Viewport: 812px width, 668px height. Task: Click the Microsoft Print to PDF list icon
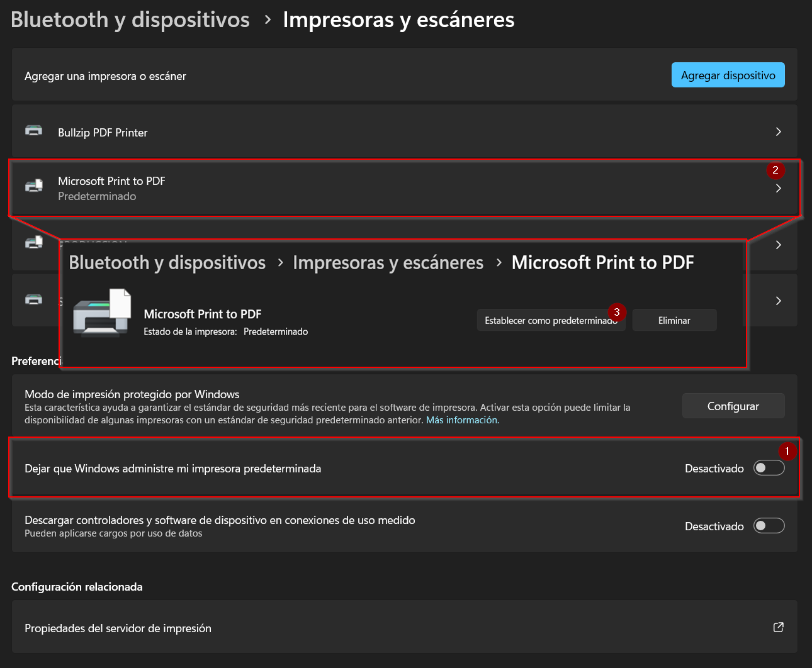click(x=34, y=186)
